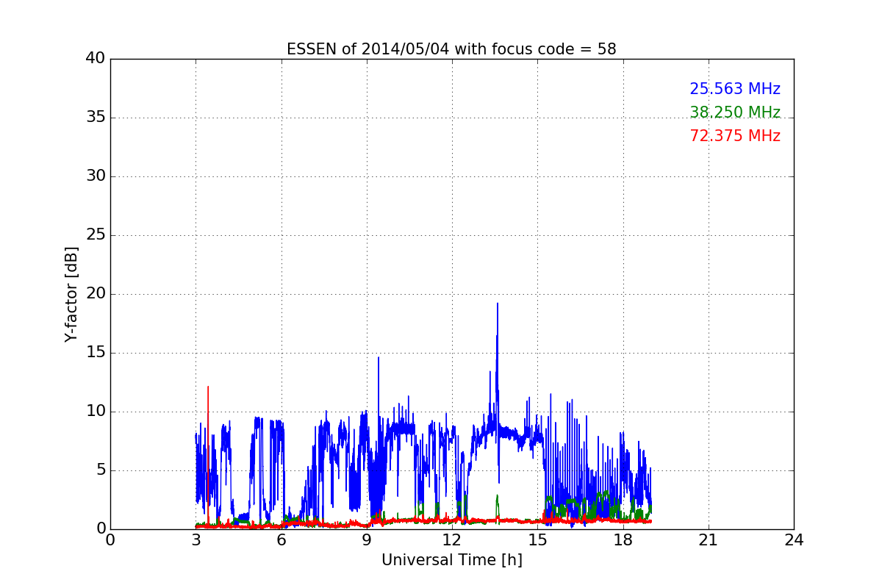Image resolution: width=882 pixels, height=588 pixels.
Task: Click the blue spike peak near 9.4 hours
Action: click(379, 359)
